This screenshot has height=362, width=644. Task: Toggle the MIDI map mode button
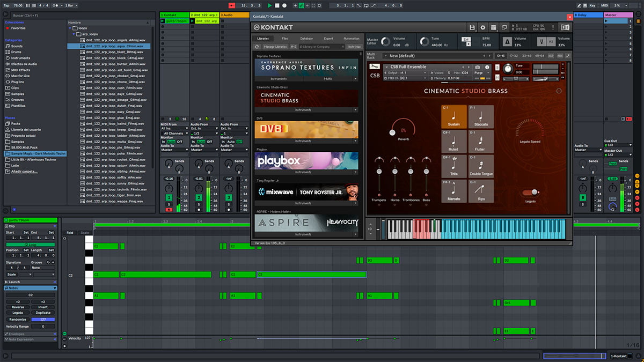[605, 5]
